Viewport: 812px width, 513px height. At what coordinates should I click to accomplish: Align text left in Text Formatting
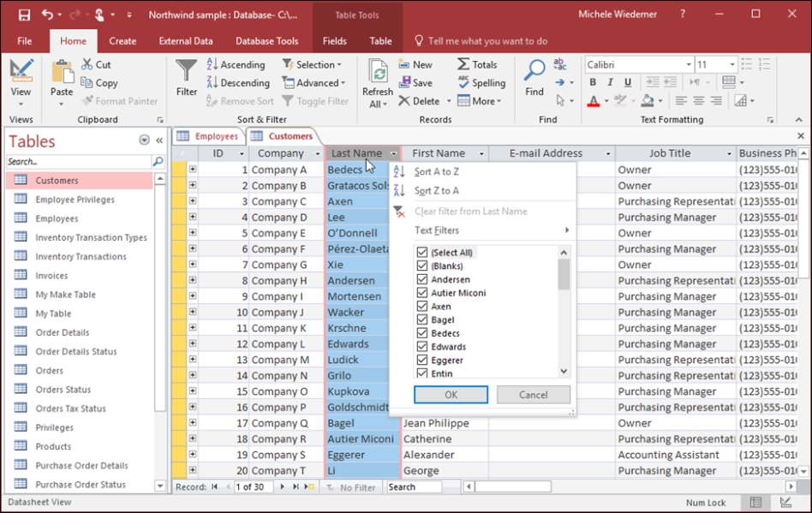pos(682,100)
